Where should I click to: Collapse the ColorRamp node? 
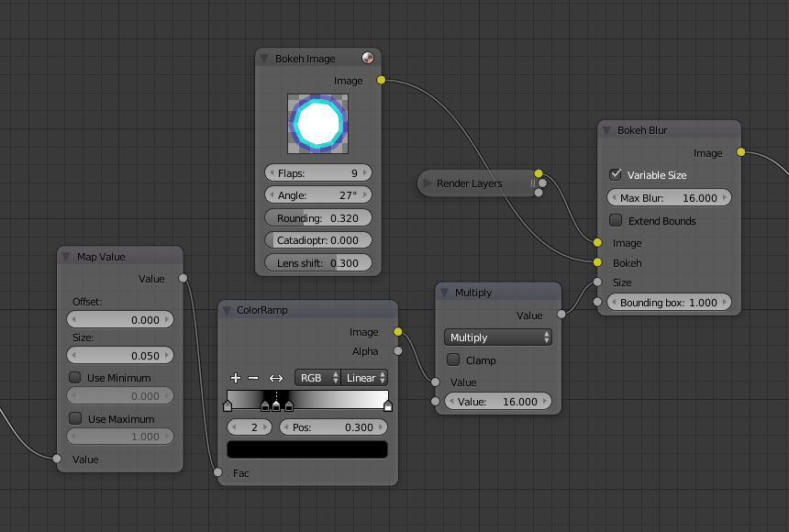[227, 310]
